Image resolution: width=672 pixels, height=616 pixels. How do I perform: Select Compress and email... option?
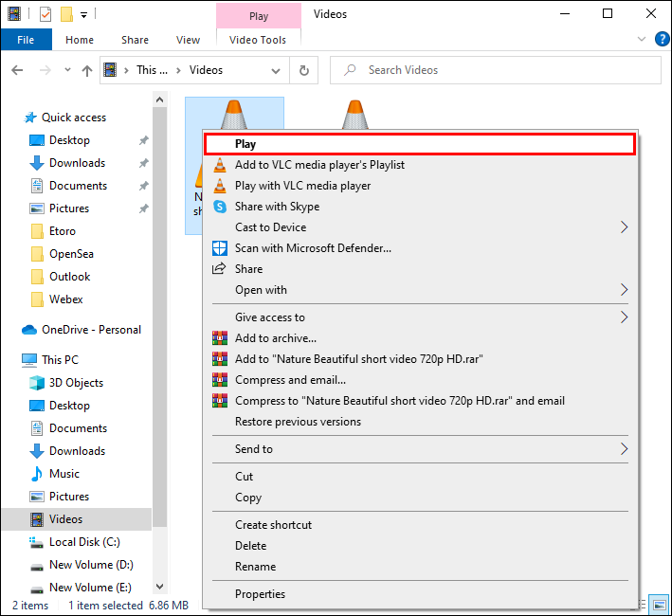click(x=420, y=380)
